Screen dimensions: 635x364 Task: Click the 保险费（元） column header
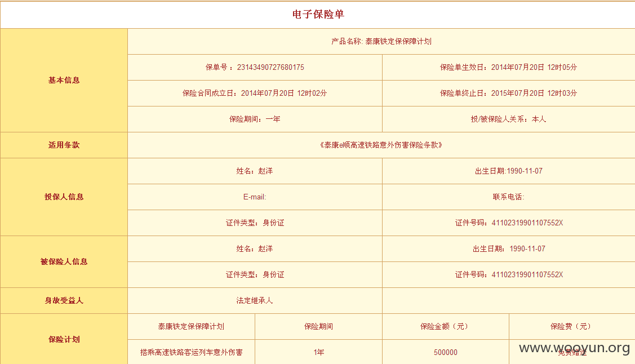coord(572,326)
